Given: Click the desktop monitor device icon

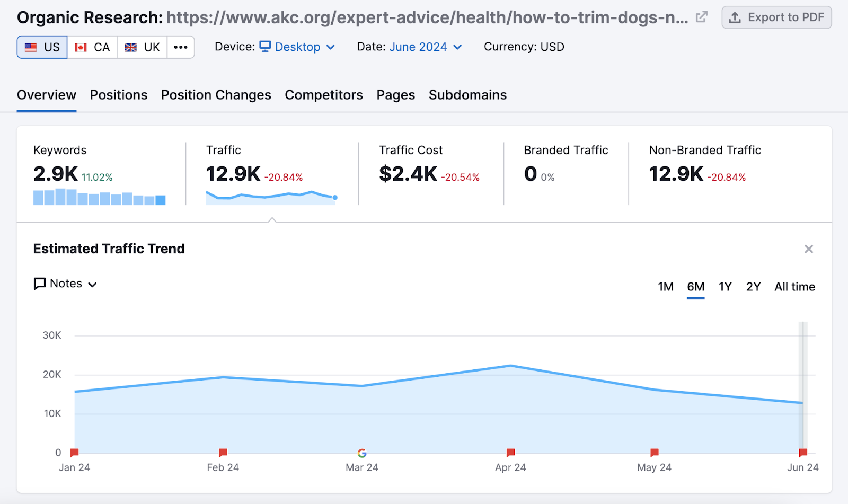Looking at the screenshot, I should point(265,47).
